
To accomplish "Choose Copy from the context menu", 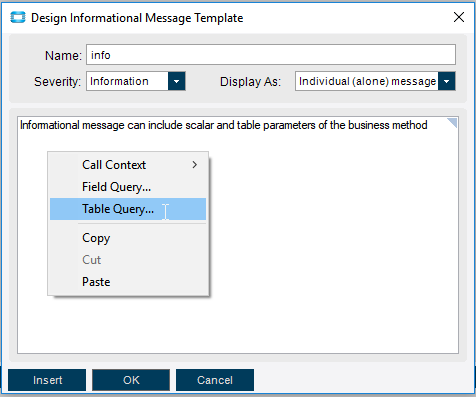I will (128, 238).
